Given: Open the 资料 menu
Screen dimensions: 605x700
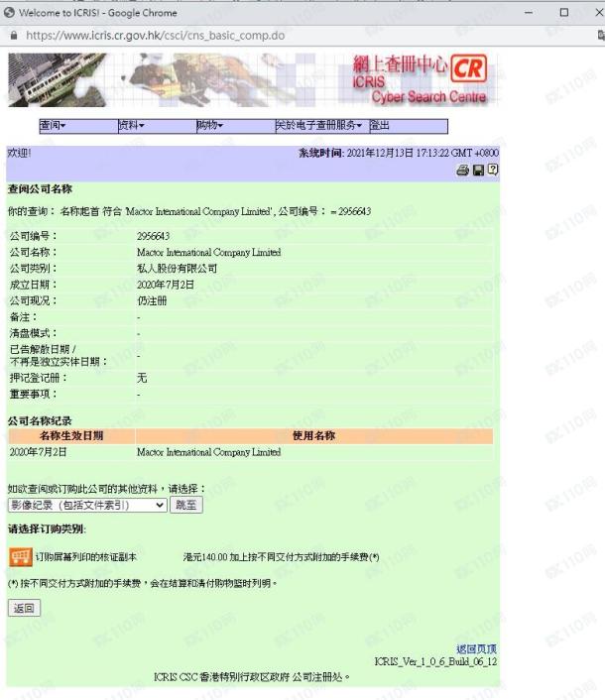Looking at the screenshot, I should coord(131,126).
